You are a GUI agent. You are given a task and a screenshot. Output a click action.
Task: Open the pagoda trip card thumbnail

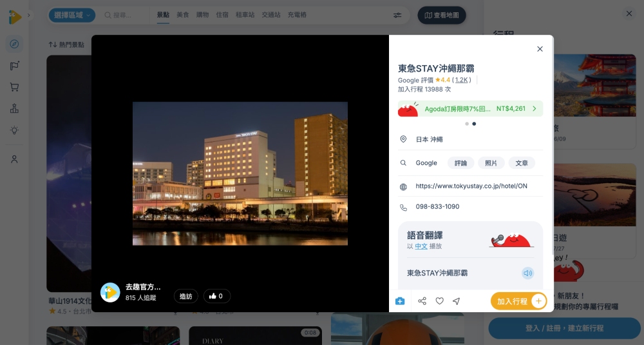(594, 85)
